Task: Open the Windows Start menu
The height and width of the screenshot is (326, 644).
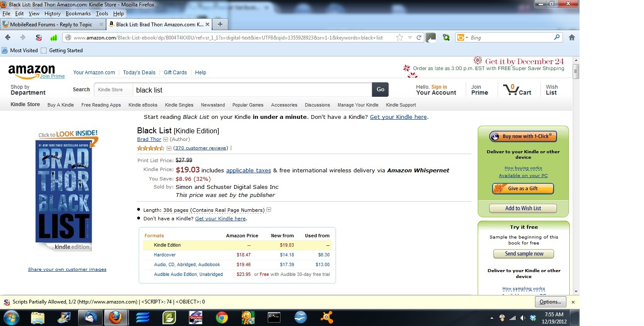Action: click(x=11, y=317)
